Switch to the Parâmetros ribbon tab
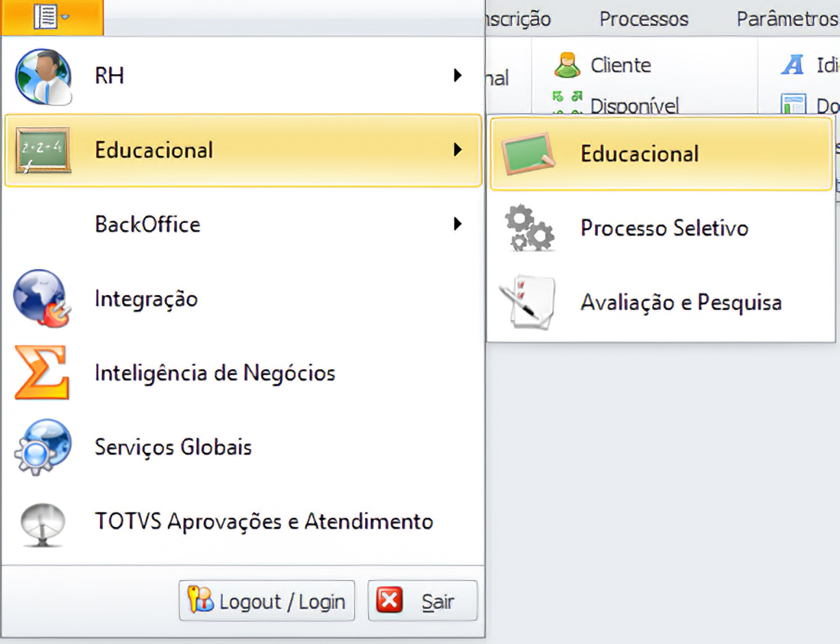840x644 pixels. coord(787,19)
